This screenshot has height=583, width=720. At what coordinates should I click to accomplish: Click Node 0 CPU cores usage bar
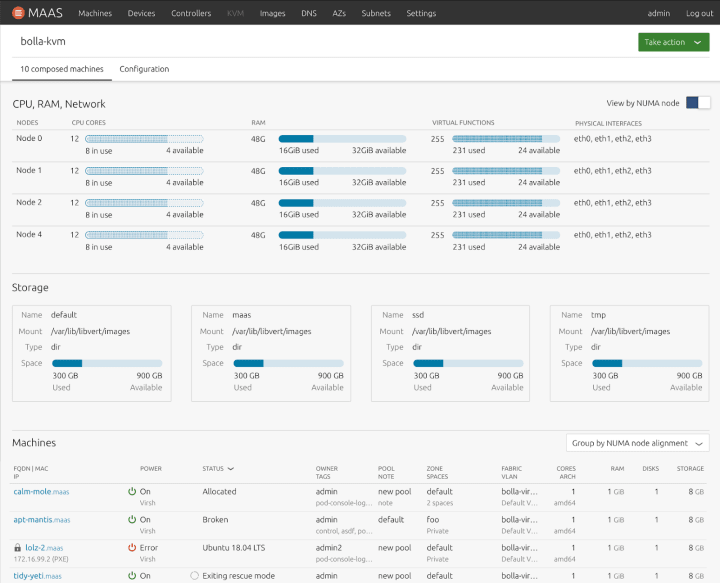[x=144, y=139]
